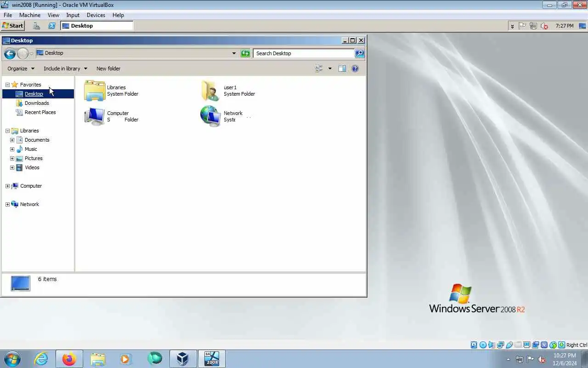Viewport: 588px width, 368px height.
Task: Click the Forward arrow in Explorer
Action: point(23,53)
